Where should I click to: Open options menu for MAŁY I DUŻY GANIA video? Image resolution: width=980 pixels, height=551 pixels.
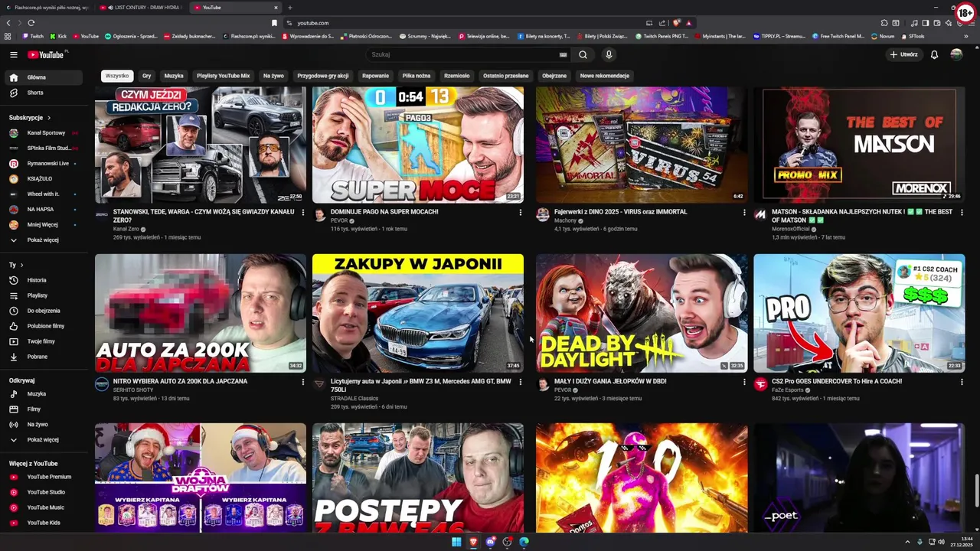click(x=744, y=382)
